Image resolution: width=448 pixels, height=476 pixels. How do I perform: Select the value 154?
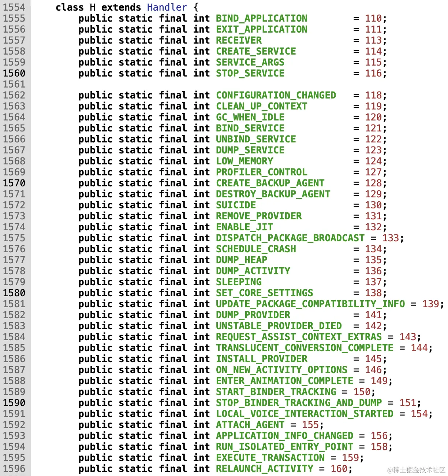pos(419,414)
